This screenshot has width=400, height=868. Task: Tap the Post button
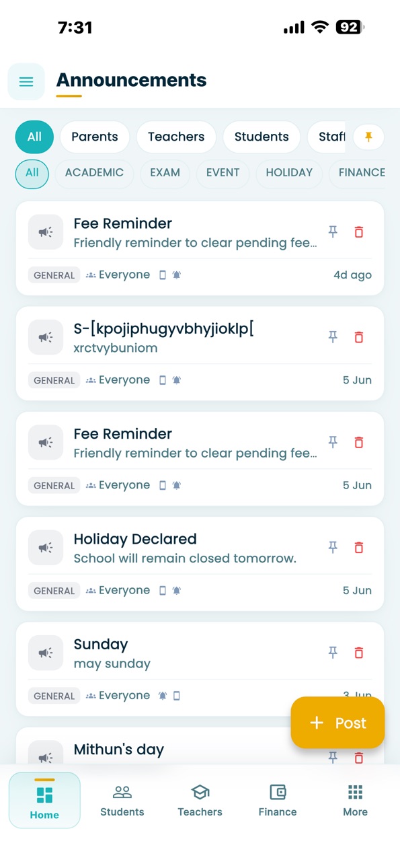tap(337, 723)
